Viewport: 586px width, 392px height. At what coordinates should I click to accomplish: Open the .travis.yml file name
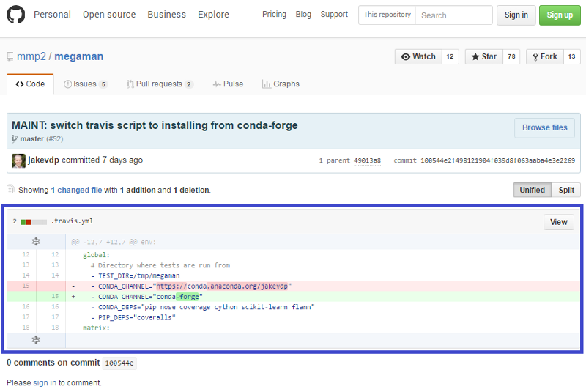72,221
